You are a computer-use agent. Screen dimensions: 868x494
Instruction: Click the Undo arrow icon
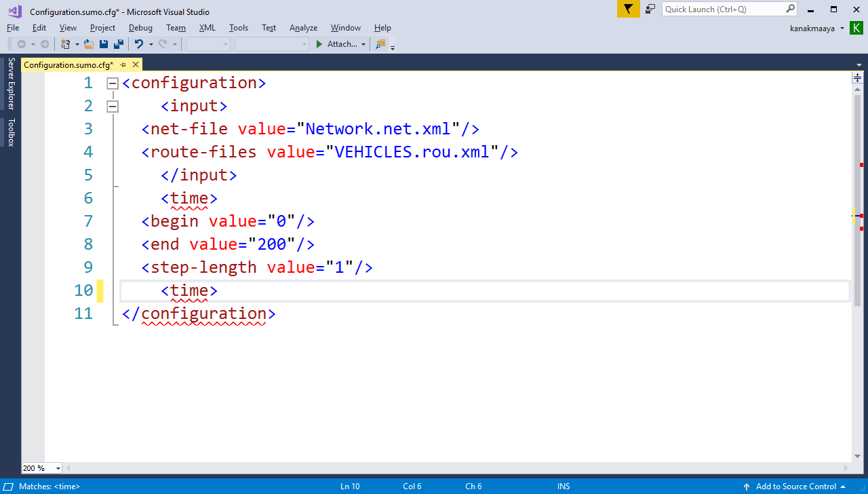139,44
